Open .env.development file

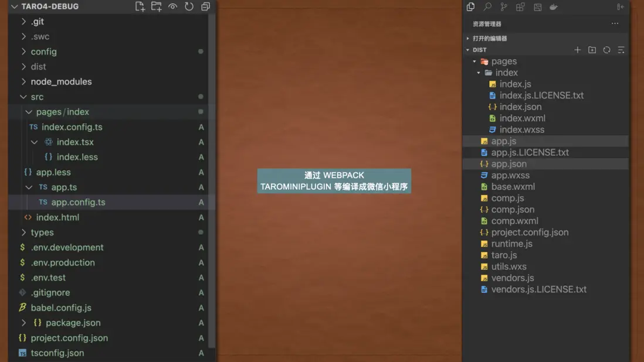click(67, 248)
